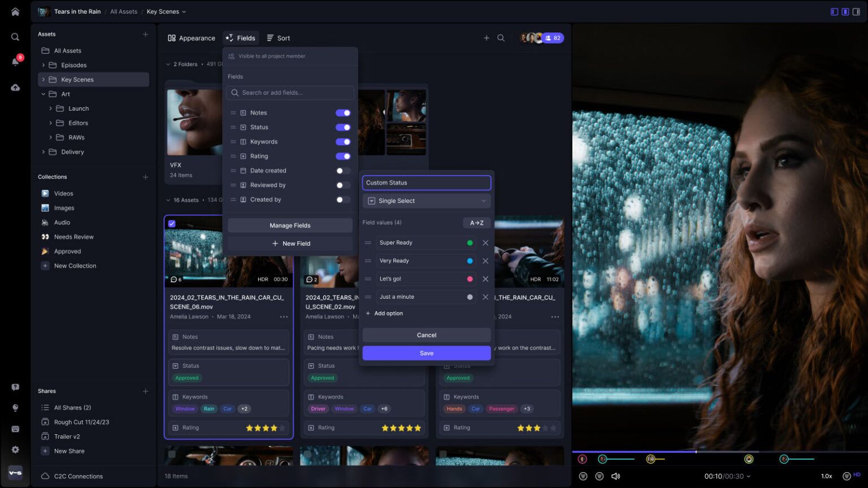Save the Custom Status field
Screen dimensions: 868x488
coord(426,352)
